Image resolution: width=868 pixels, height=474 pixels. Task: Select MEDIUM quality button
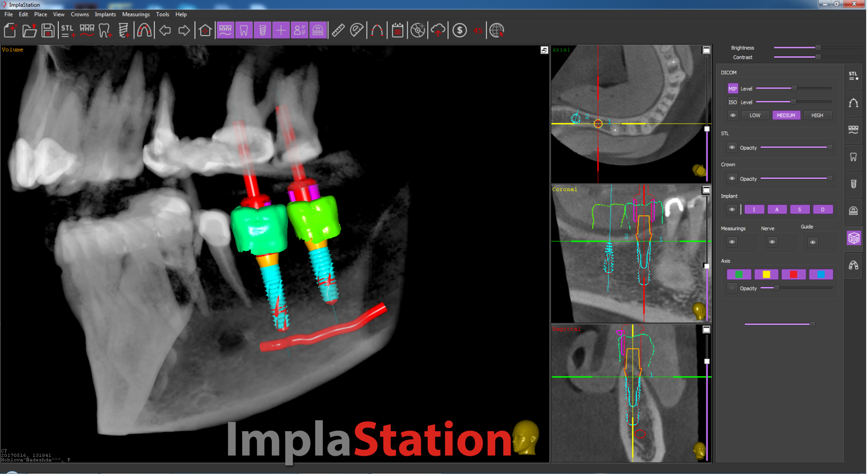click(x=786, y=115)
